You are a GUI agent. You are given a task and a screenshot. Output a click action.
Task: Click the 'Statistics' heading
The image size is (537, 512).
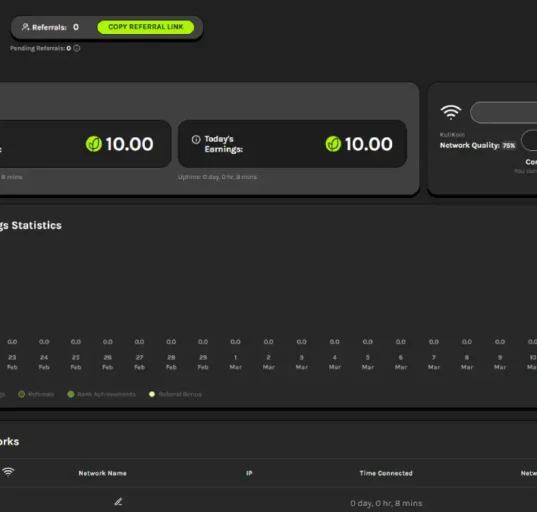click(x=37, y=225)
